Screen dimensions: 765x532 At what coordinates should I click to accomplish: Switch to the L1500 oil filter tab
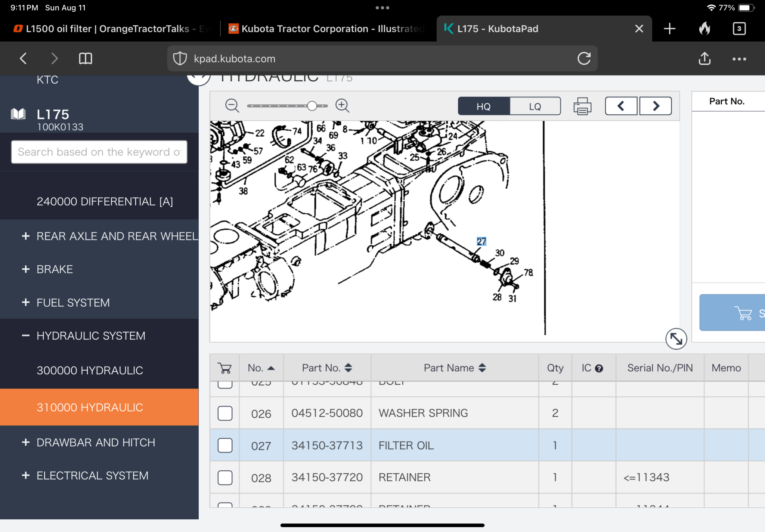108,29
